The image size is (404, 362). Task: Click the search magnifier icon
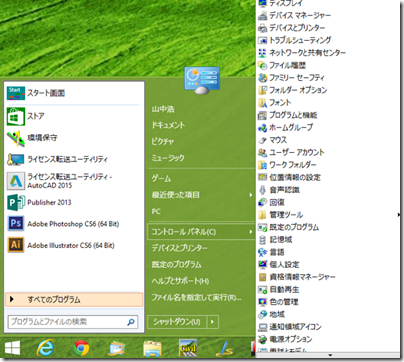(x=131, y=322)
